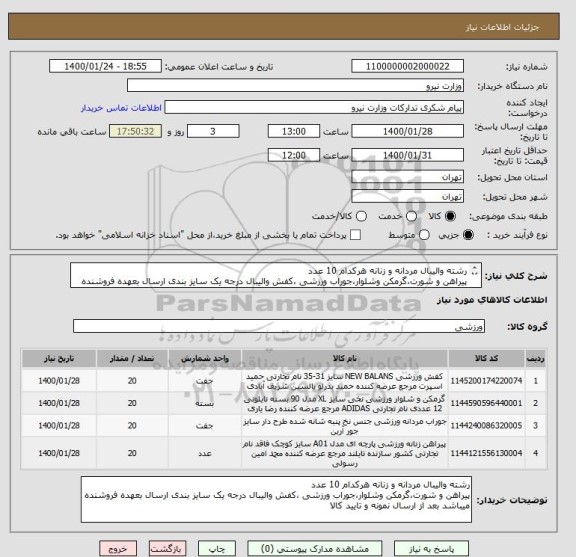
Task: Click the price validity date 1400/01/31 field
Action: point(407,155)
